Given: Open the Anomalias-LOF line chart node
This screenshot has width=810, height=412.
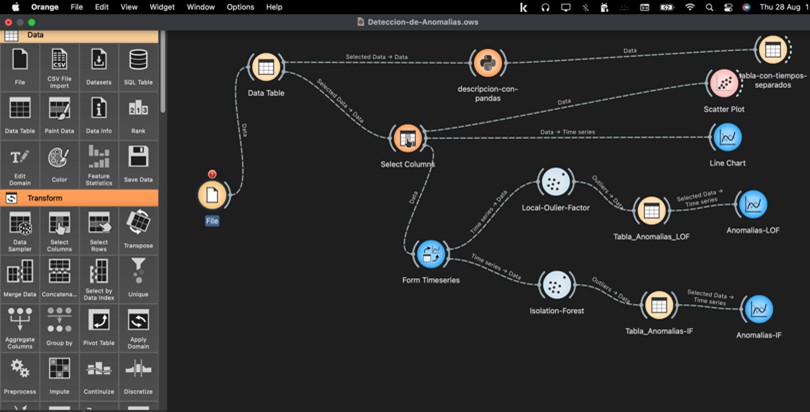Looking at the screenshot, I should (752, 205).
